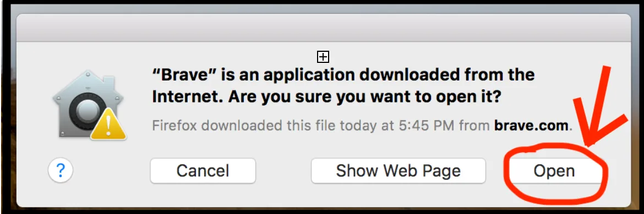Click the Gatekeeper house security icon

[x=89, y=105]
